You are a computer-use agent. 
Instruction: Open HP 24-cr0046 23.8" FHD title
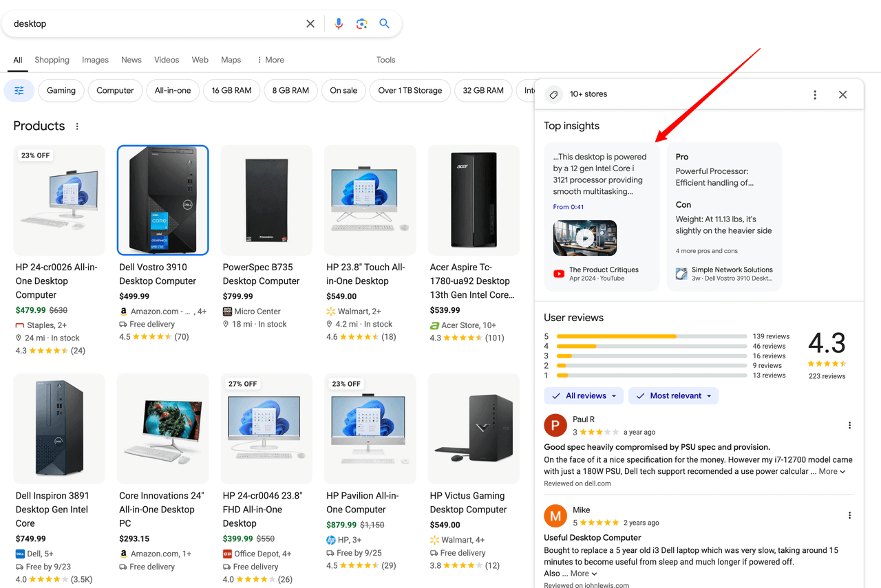coord(262,510)
